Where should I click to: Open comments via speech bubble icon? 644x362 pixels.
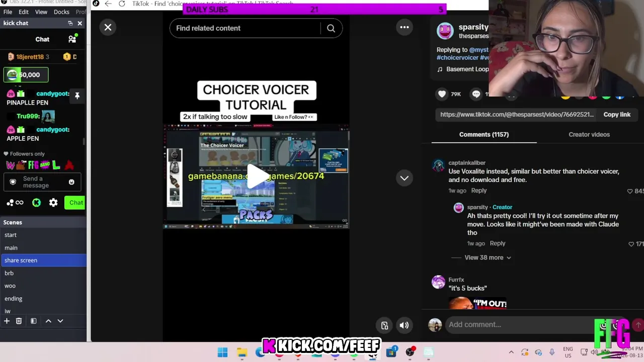pos(476,94)
